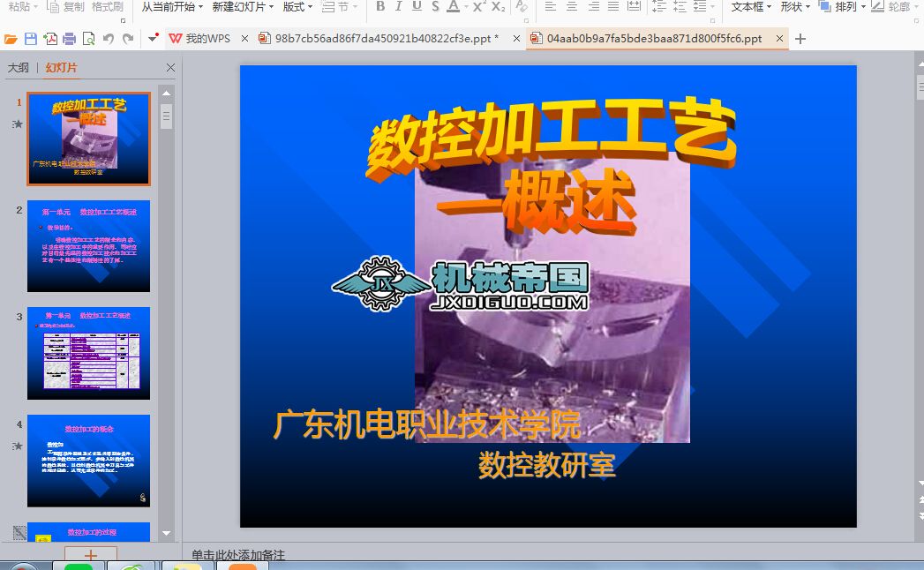Align text to the left
Screen dimensions: 924x570
(x=551, y=6)
